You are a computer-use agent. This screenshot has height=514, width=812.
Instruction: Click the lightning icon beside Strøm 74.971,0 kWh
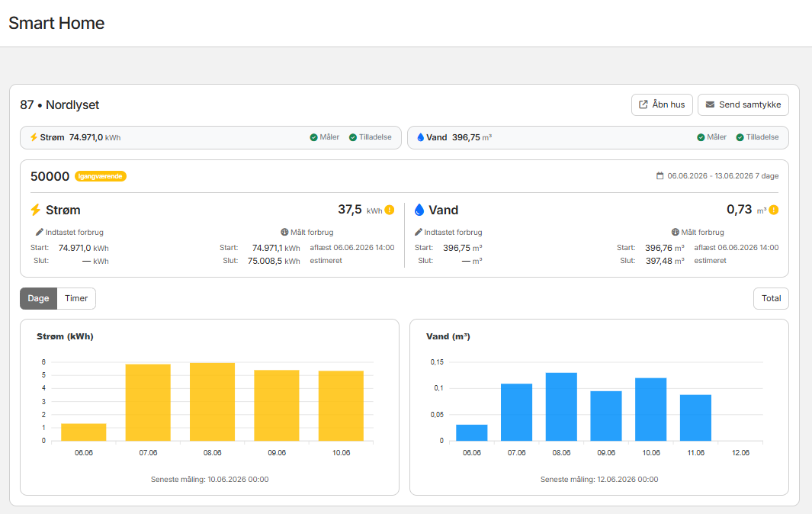[34, 137]
